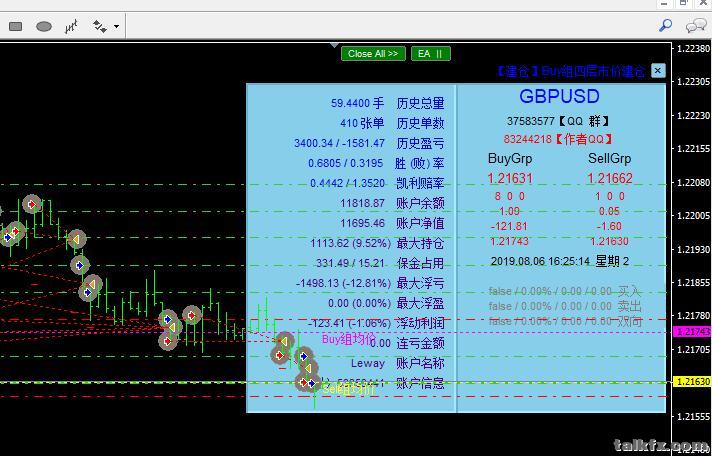Close the info panel with X button
Image resolution: width=712 pixels, height=456 pixels.
[658, 70]
